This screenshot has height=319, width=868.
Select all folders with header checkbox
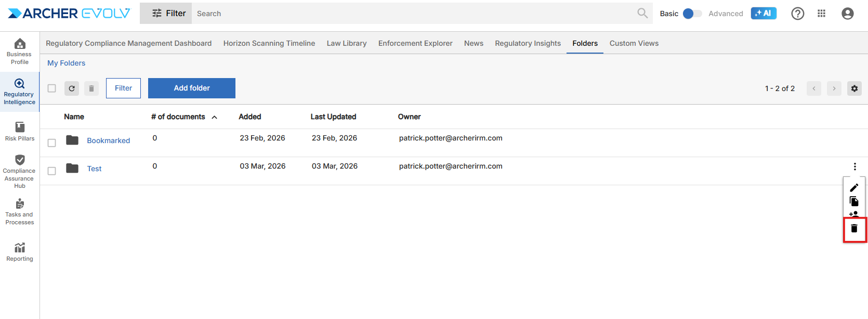click(52, 88)
